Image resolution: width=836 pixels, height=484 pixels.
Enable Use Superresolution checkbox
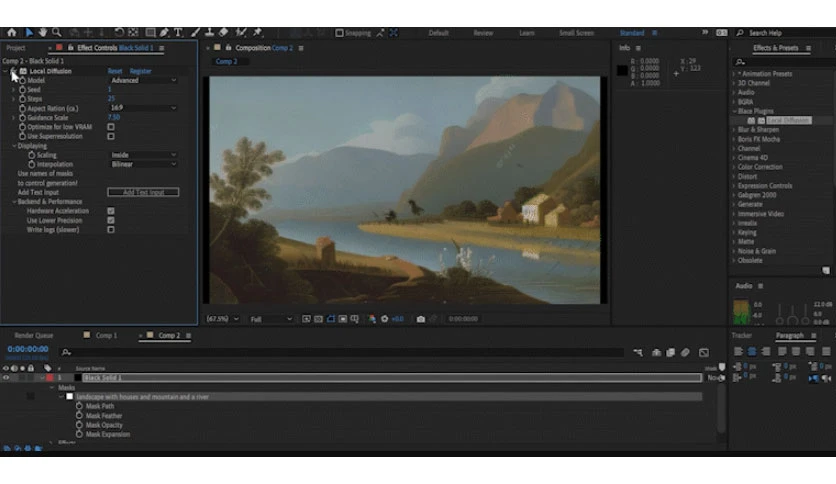click(x=111, y=136)
